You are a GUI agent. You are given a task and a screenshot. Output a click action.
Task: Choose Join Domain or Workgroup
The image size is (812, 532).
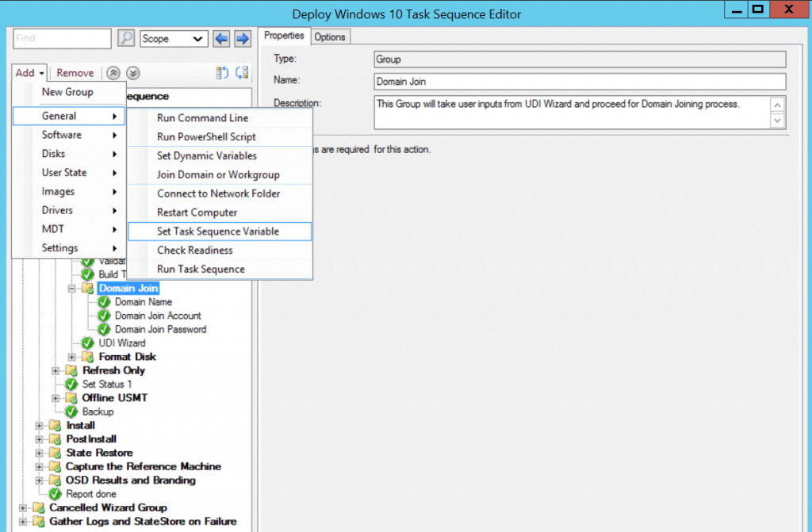[220, 174]
